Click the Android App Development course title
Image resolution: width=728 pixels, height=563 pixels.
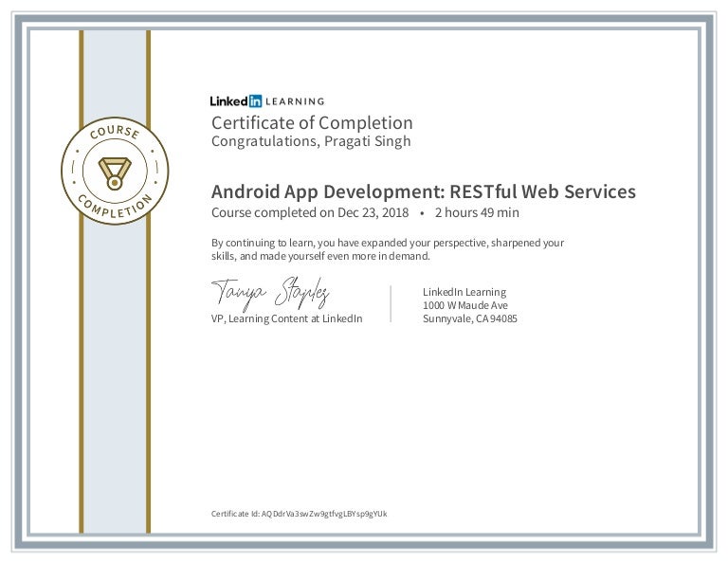pos(423,191)
